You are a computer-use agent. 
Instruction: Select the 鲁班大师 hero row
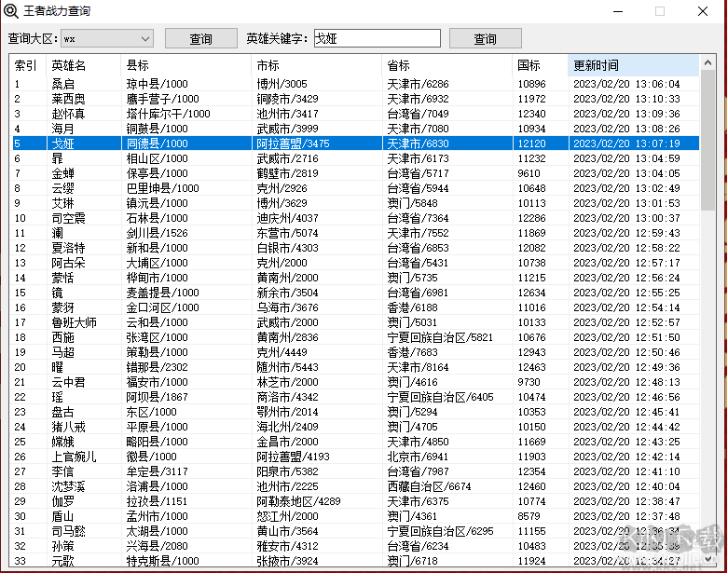tap(74, 322)
